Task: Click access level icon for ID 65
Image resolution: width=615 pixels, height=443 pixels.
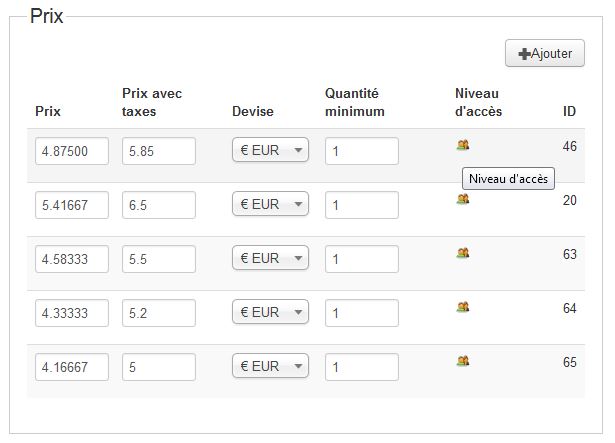Action: click(x=463, y=361)
